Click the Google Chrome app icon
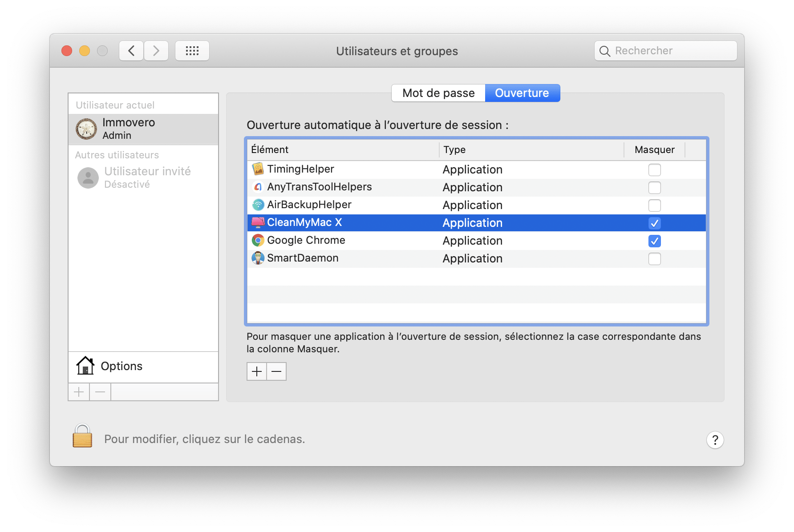Screen dimensions: 794x532 (258, 240)
